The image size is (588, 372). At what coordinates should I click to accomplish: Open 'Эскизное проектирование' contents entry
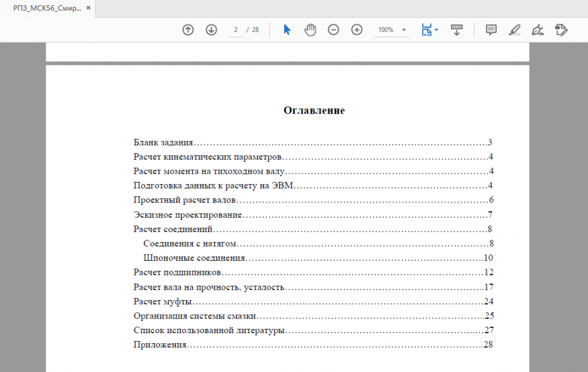pos(188,215)
